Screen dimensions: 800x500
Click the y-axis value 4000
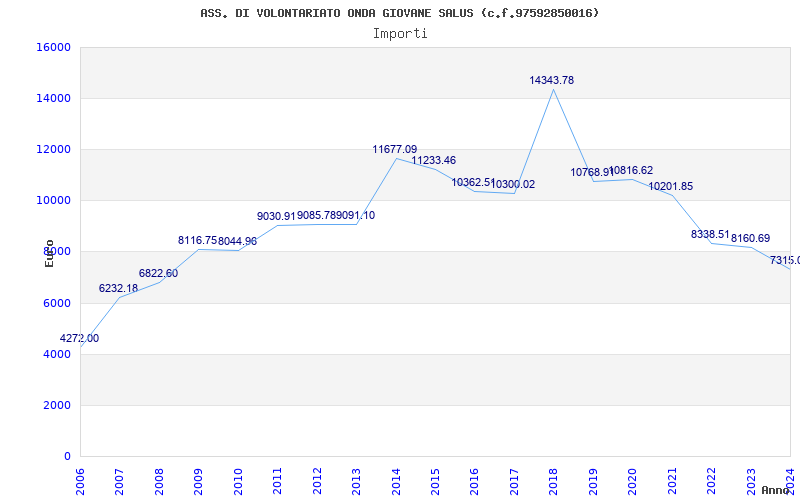[57, 354]
